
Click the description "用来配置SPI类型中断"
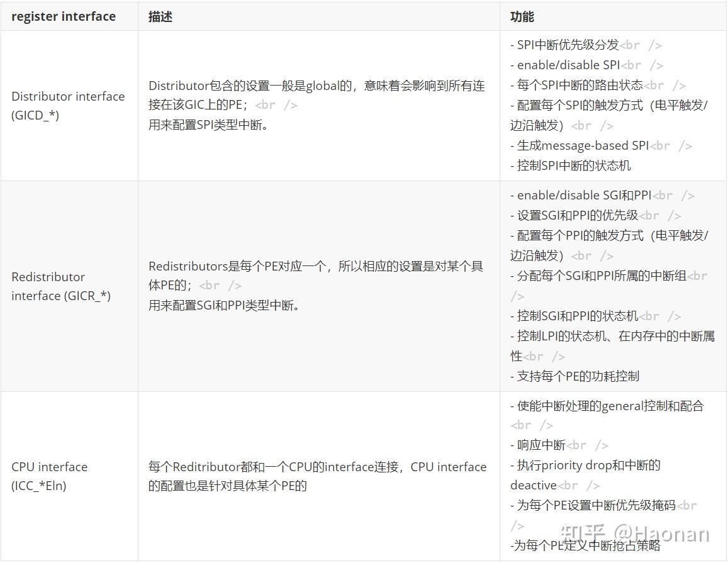[x=208, y=125]
